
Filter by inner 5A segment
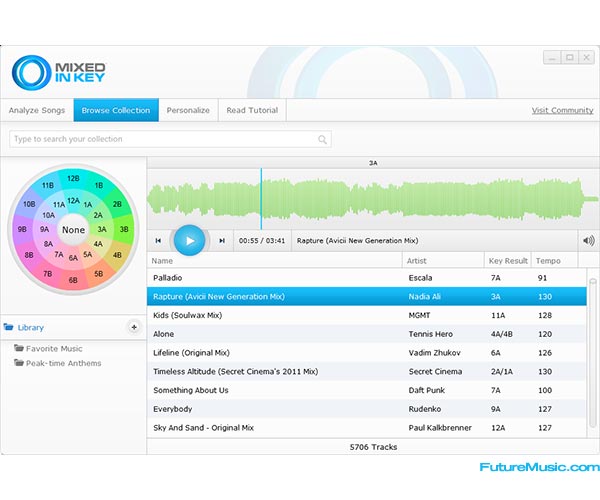88,254
